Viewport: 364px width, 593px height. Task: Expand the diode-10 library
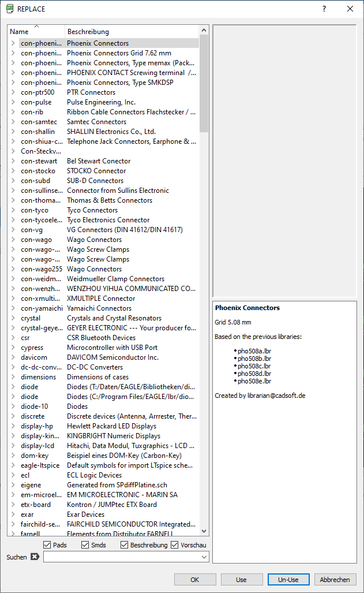coord(13,406)
